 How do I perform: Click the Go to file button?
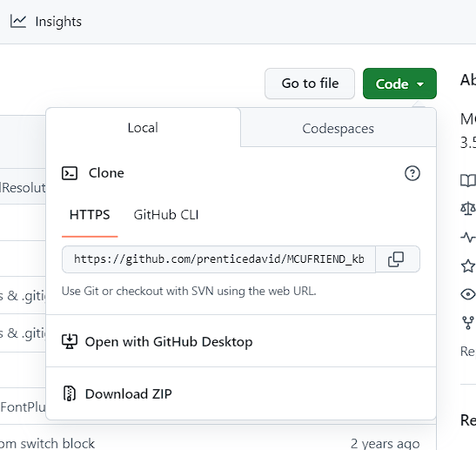[x=310, y=84]
